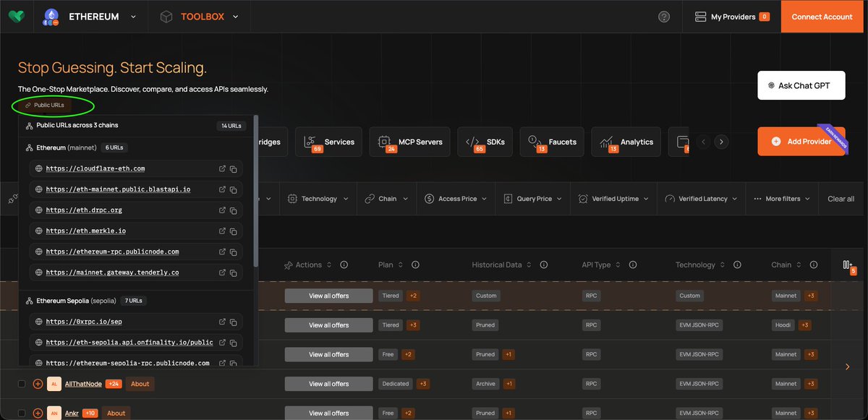Image resolution: width=868 pixels, height=420 pixels.
Task: Click info icon next to API Type column
Action: coord(631,265)
